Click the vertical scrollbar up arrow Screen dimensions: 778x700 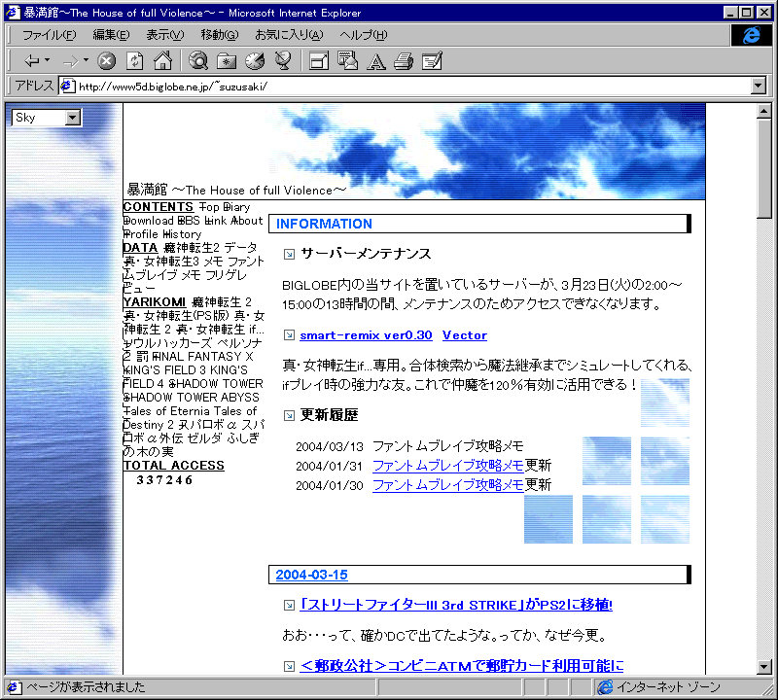click(764, 111)
